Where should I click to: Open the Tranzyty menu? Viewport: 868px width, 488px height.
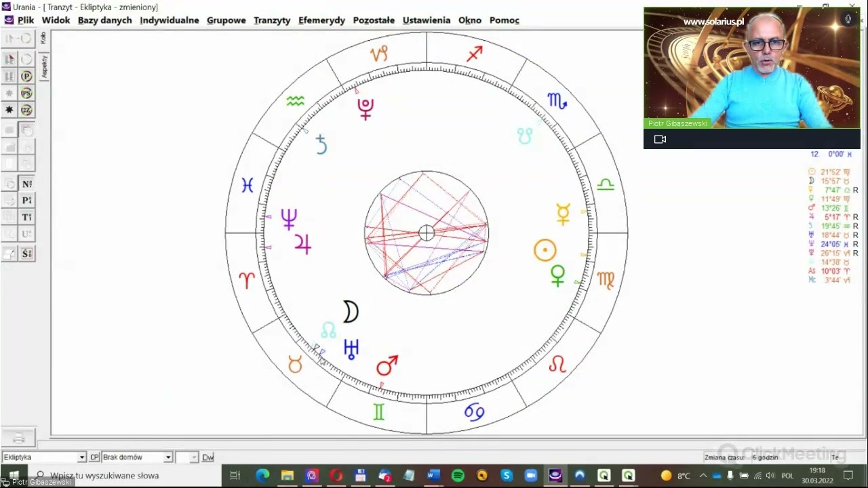pyautogui.click(x=272, y=20)
